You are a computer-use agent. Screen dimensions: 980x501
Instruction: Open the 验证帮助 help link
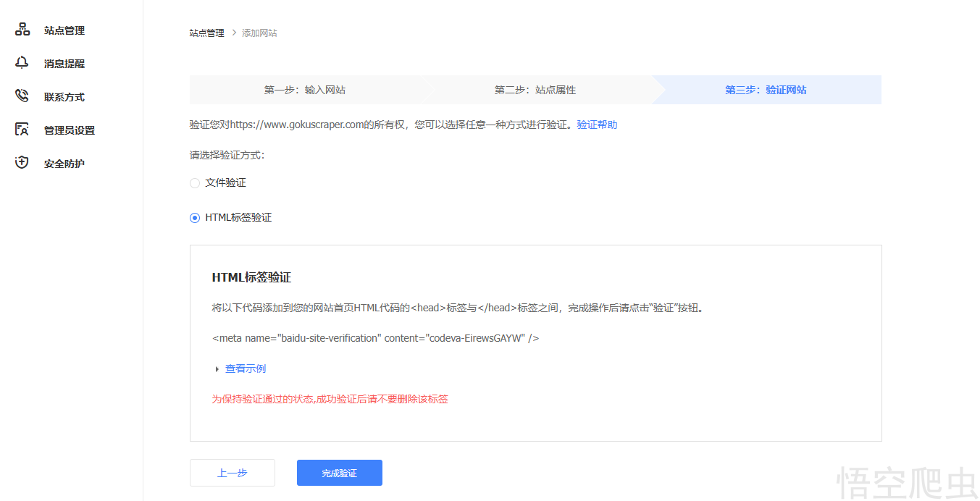(x=596, y=124)
